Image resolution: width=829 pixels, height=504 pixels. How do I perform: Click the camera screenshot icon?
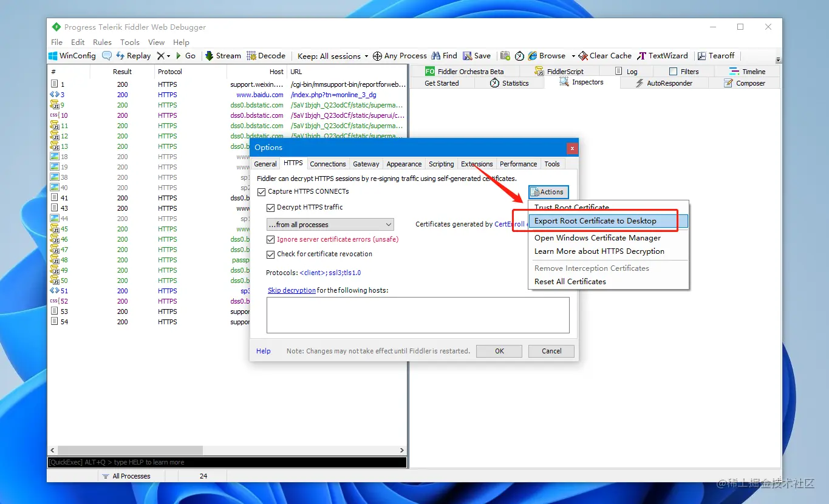point(505,55)
